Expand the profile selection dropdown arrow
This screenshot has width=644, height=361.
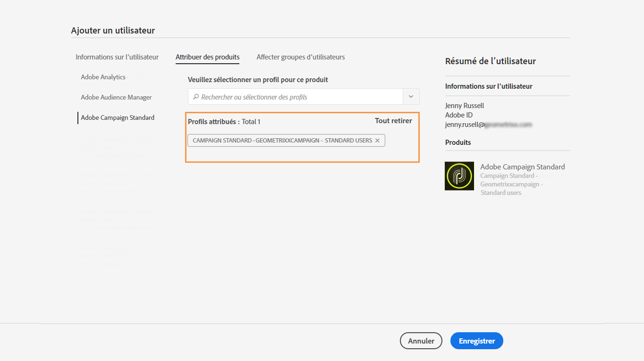click(411, 97)
